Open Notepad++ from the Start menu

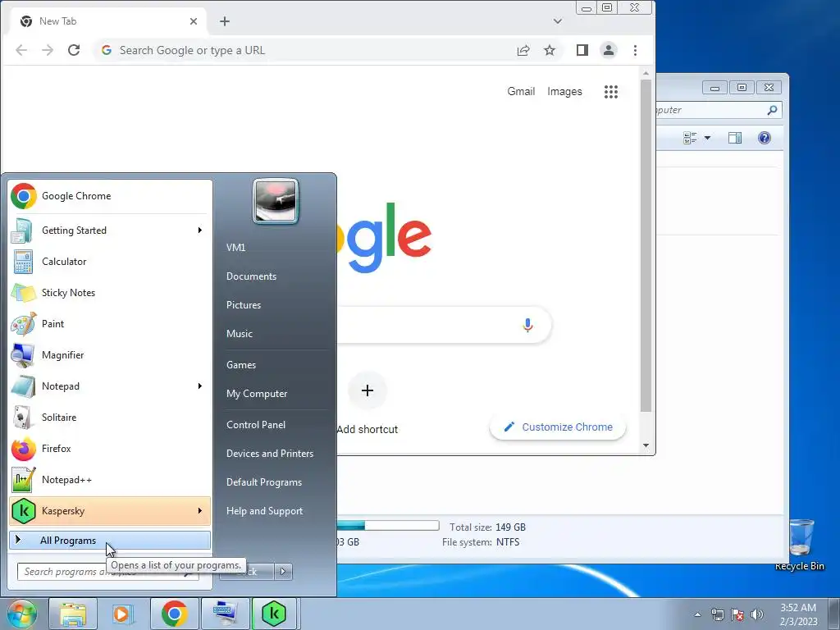point(110,479)
